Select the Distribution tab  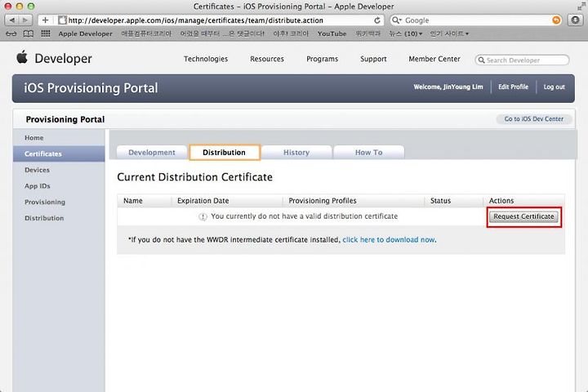[x=224, y=152]
